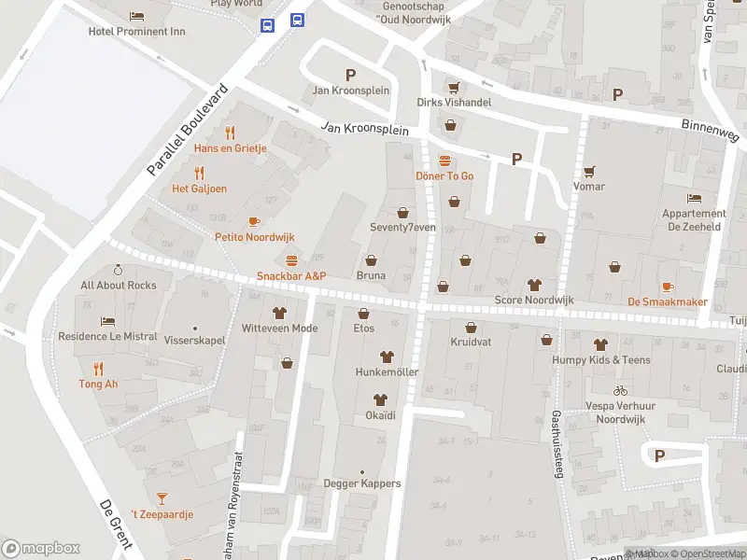This screenshot has height=560, width=747.
Task: Click the Hunkemöller clothing shirt icon
Action: click(387, 357)
